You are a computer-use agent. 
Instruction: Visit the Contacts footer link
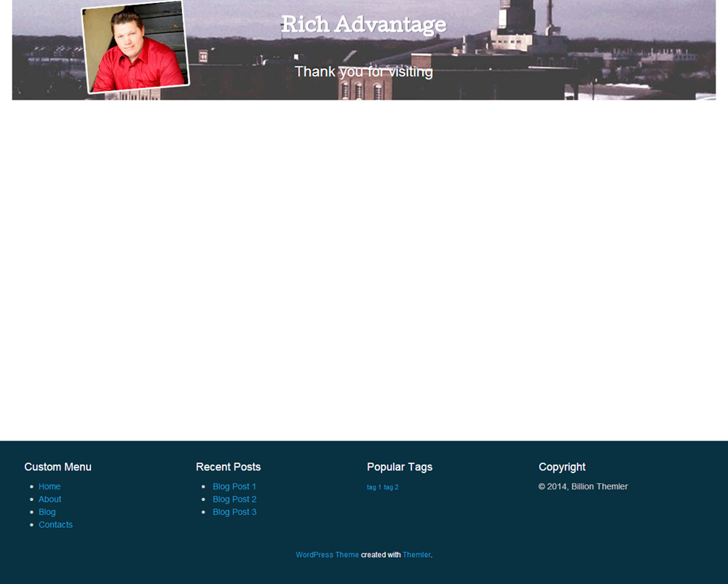tap(55, 524)
